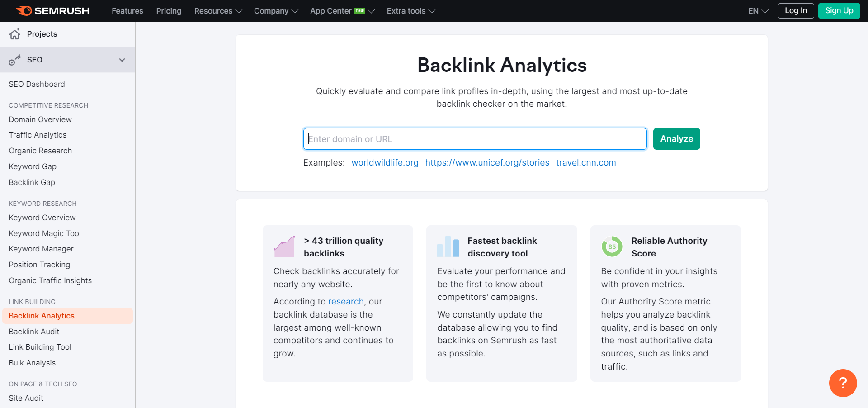Click the SEO key icon in sidebar
The height and width of the screenshot is (408, 868).
click(15, 60)
